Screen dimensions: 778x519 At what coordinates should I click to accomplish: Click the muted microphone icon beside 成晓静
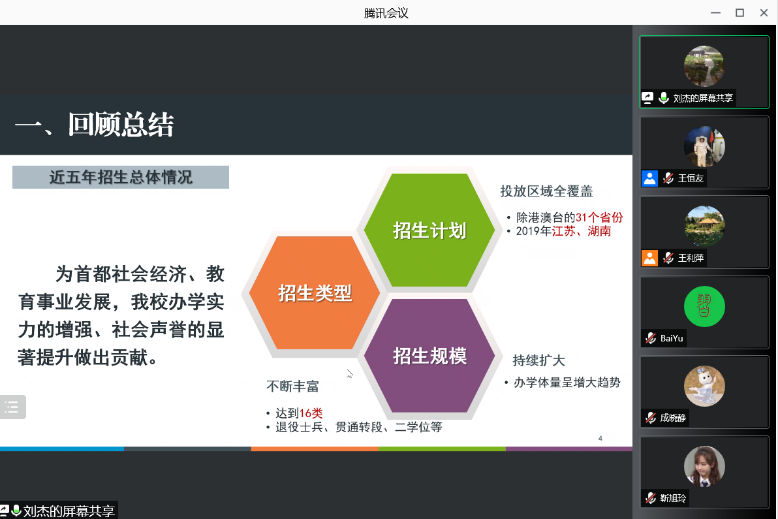tap(650, 417)
